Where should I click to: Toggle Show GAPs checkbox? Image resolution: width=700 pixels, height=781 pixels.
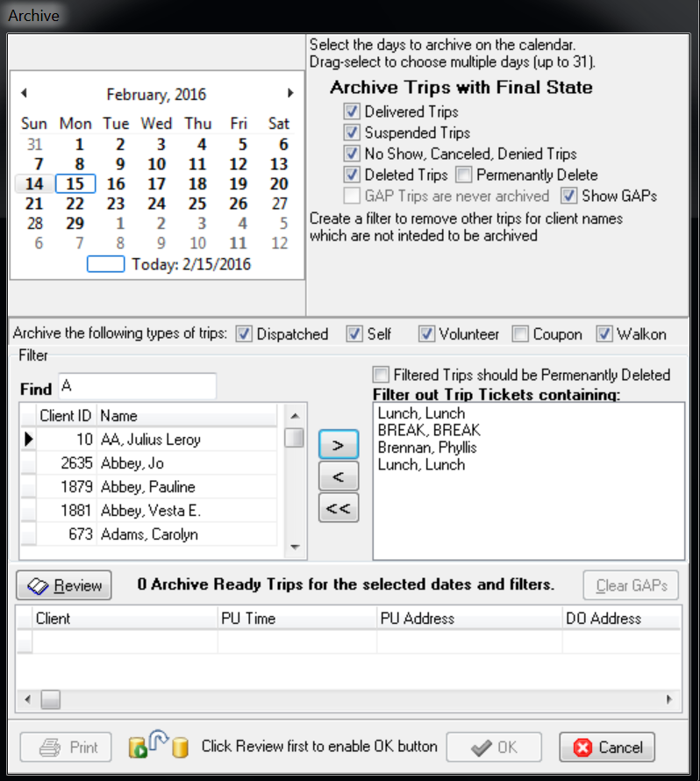point(569,196)
